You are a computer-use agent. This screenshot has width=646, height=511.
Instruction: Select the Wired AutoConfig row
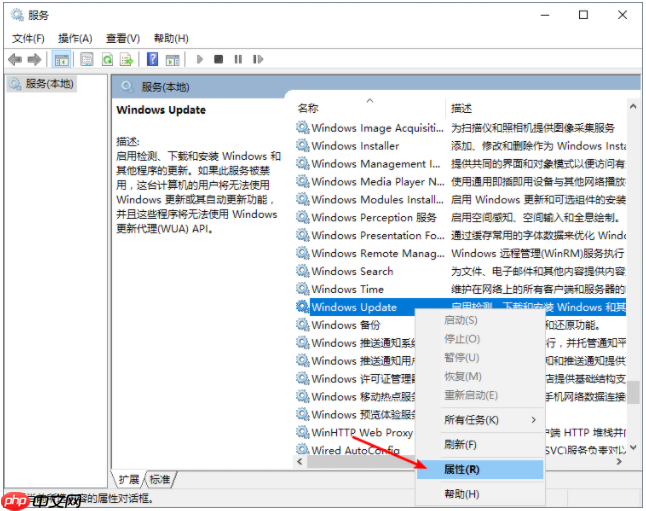(355, 449)
